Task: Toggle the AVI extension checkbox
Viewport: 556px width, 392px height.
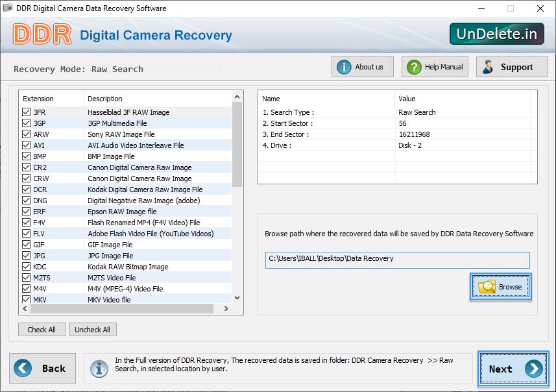Action: click(26, 145)
